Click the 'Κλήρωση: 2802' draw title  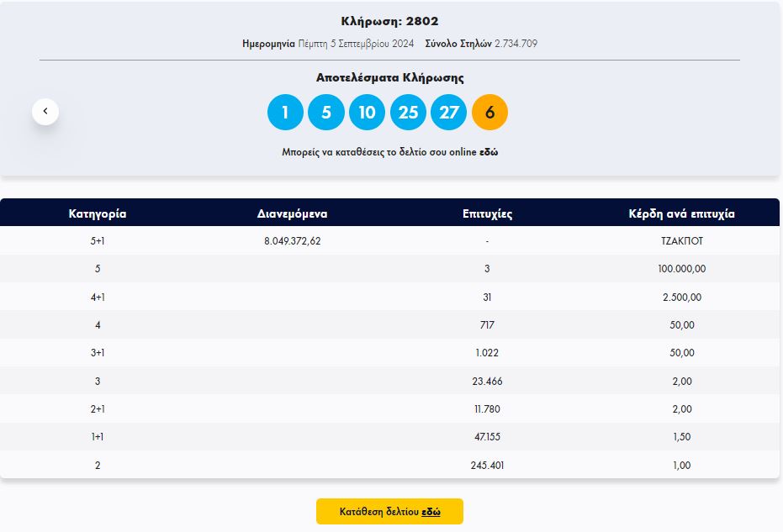389,21
